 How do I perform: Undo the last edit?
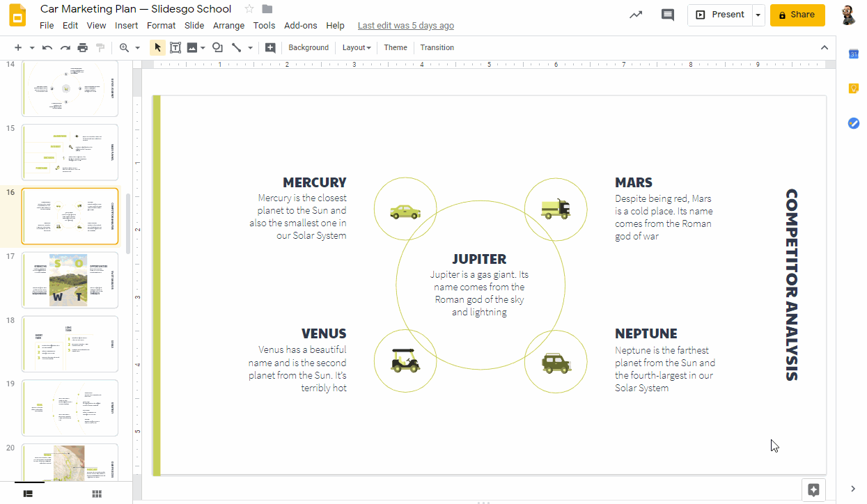click(x=47, y=47)
